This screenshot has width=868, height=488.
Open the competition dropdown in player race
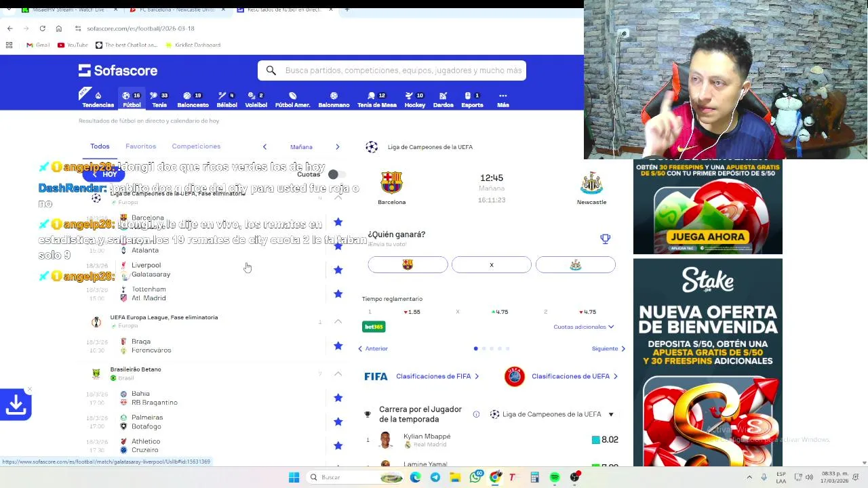tap(551, 414)
